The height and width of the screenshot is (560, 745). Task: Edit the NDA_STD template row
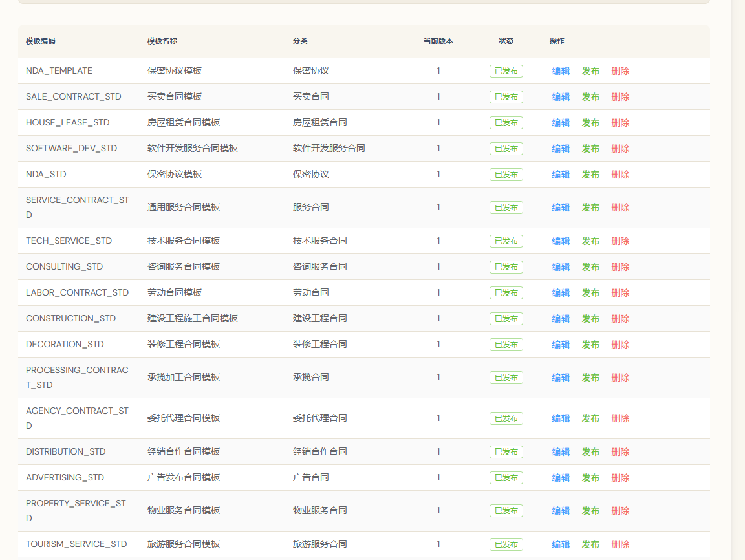click(x=561, y=175)
